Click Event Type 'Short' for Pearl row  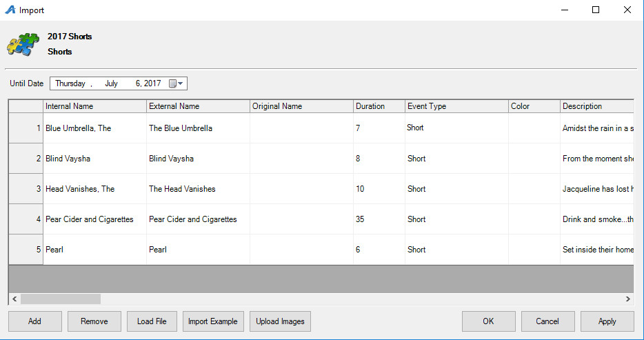pyautogui.click(x=456, y=249)
